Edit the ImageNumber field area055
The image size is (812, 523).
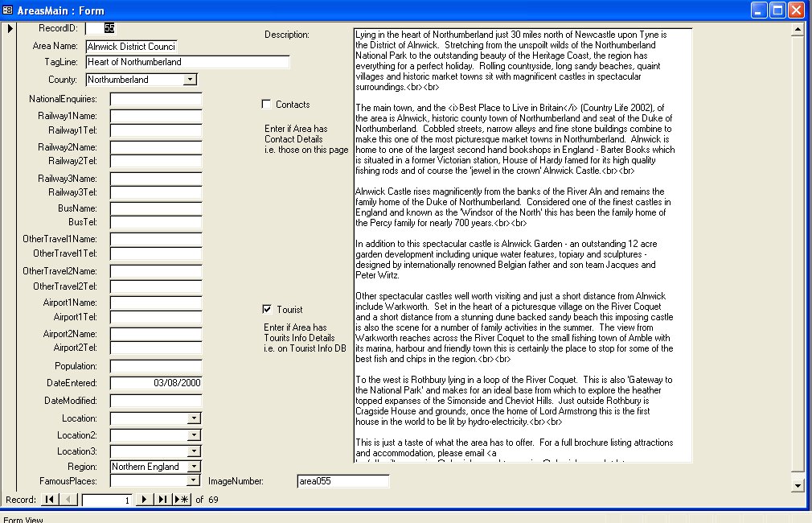point(343,481)
